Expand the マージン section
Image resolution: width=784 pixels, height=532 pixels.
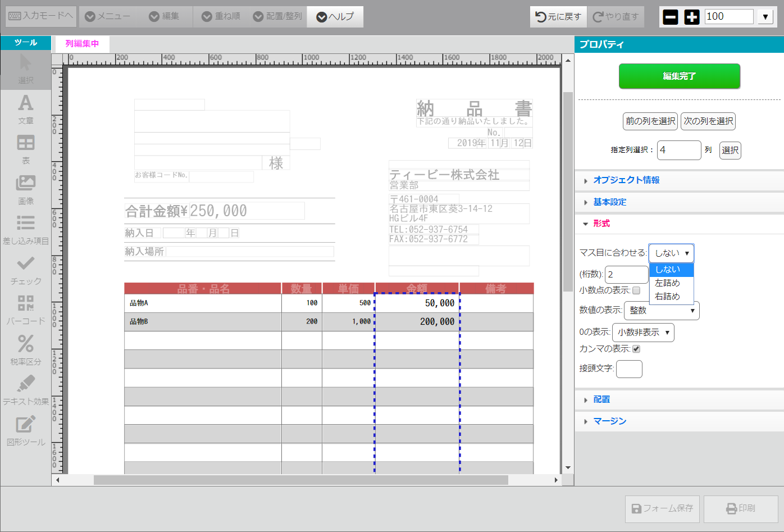click(x=609, y=421)
